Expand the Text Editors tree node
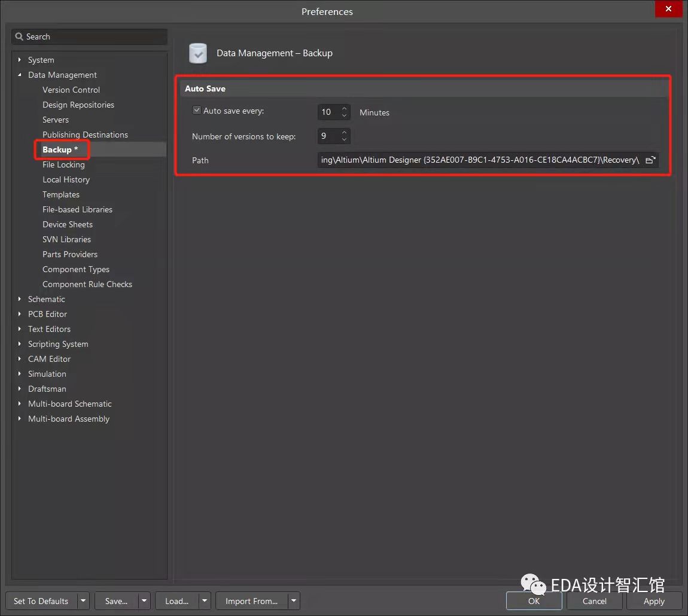688x616 pixels. click(x=19, y=329)
